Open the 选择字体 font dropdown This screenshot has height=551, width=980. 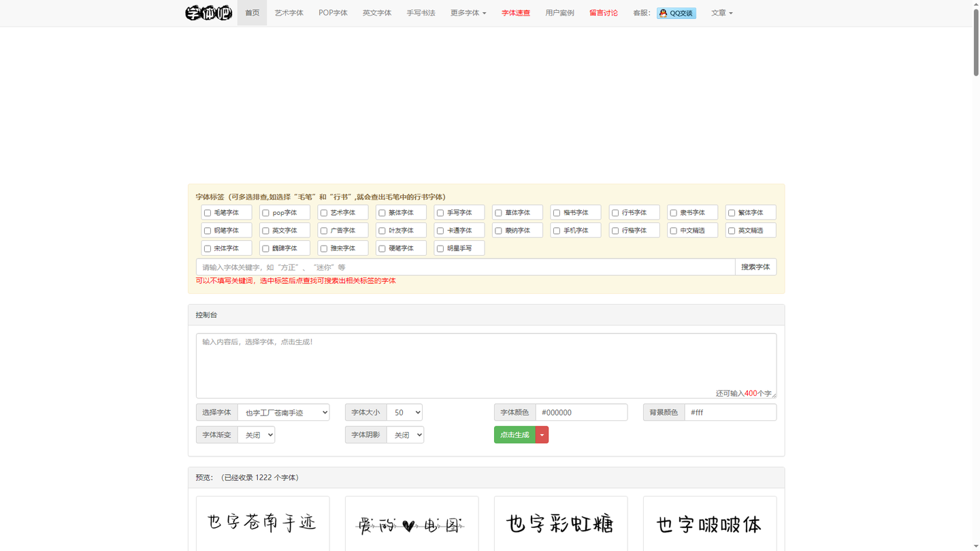click(284, 412)
